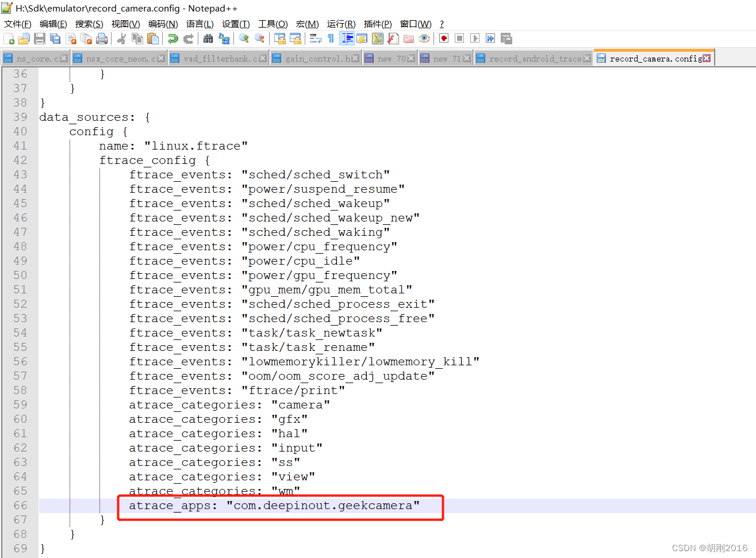
Task: Click the red Start Recording macro button
Action: click(x=444, y=39)
